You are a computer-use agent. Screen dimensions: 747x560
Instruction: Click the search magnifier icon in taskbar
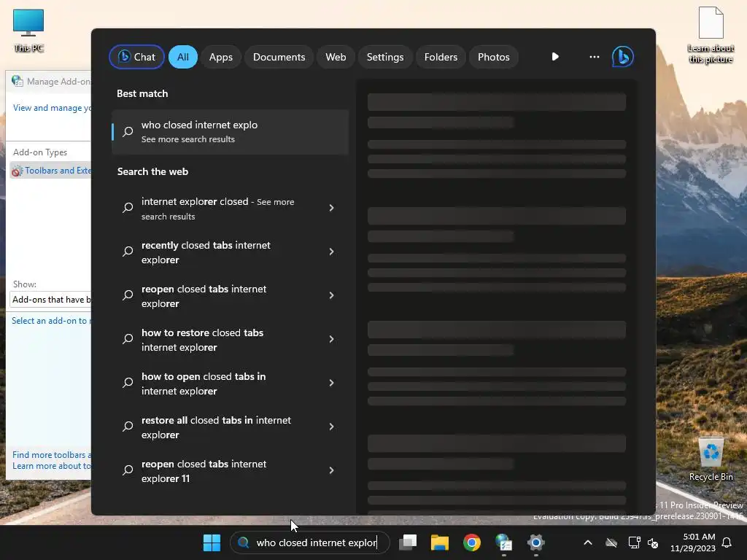(244, 542)
